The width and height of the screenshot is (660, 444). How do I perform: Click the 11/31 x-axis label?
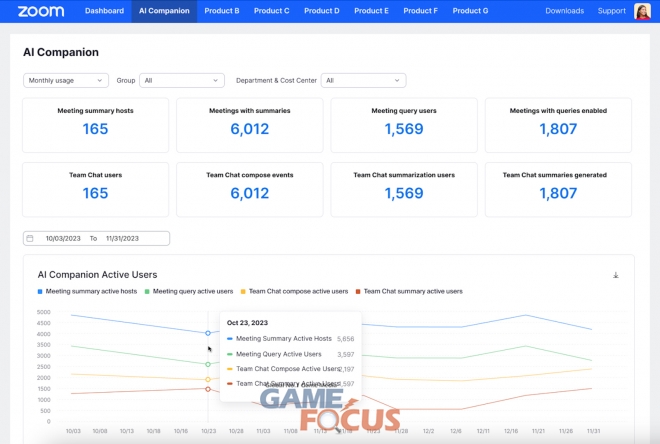(593, 431)
